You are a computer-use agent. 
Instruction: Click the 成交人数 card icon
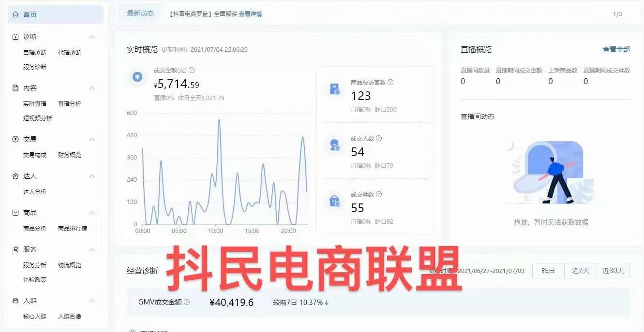point(334,144)
